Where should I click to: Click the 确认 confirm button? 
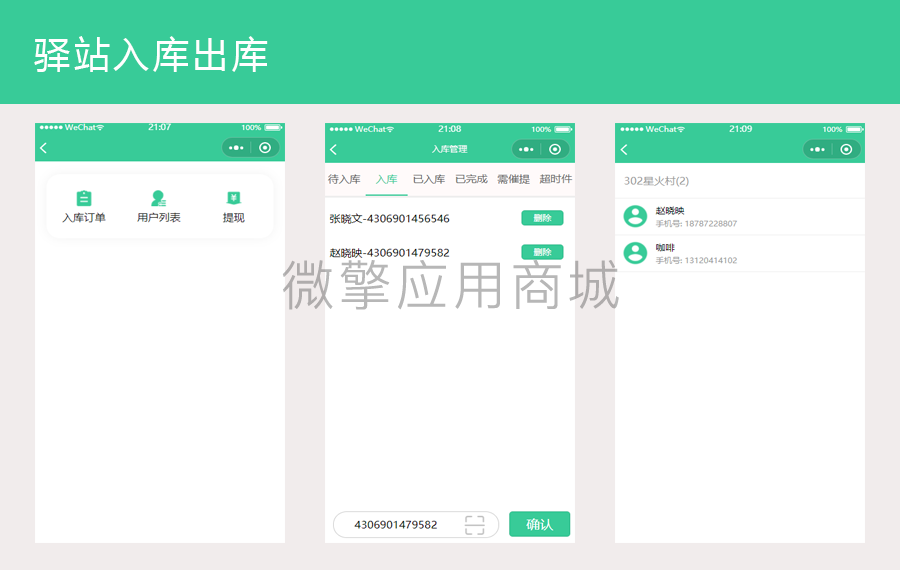pyautogui.click(x=540, y=524)
